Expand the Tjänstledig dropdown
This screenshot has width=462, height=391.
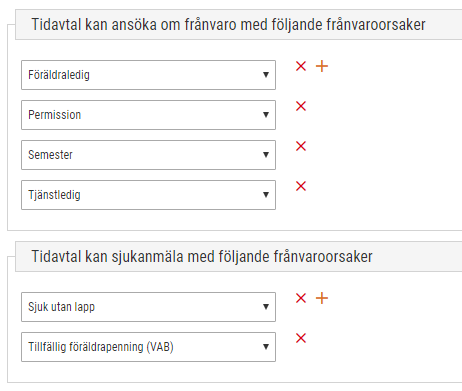pyautogui.click(x=148, y=195)
